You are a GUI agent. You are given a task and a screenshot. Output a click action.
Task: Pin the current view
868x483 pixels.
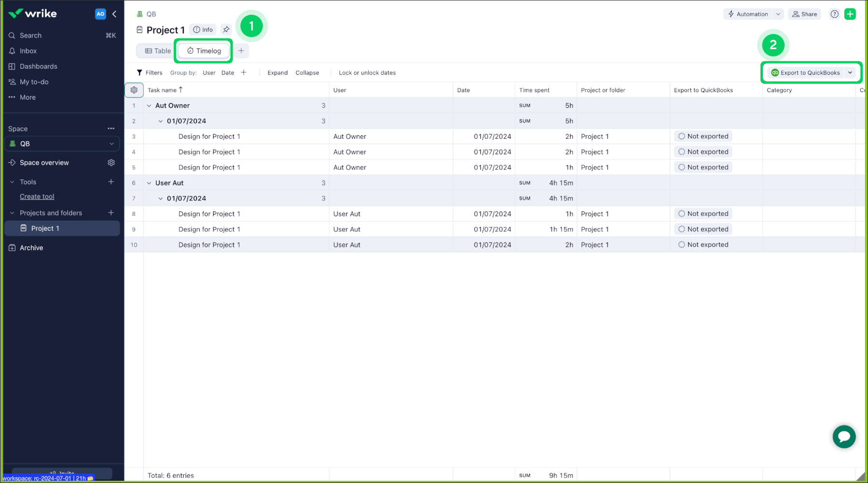tap(226, 29)
